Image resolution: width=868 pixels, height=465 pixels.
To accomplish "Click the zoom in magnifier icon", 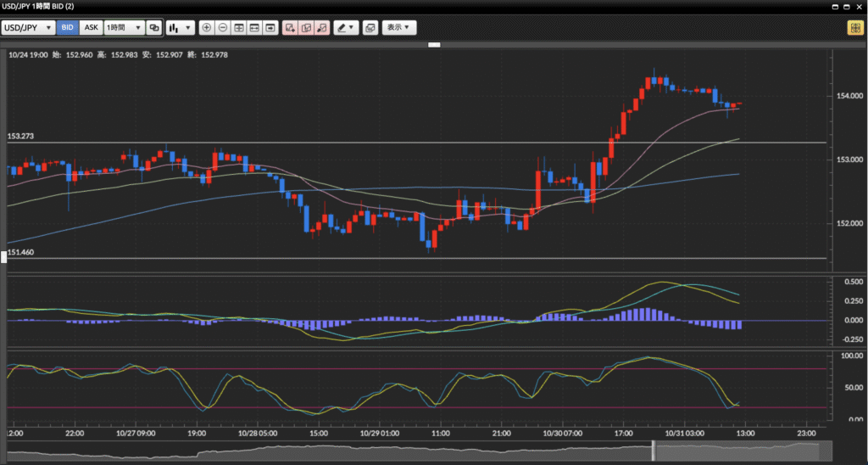I will 207,28.
